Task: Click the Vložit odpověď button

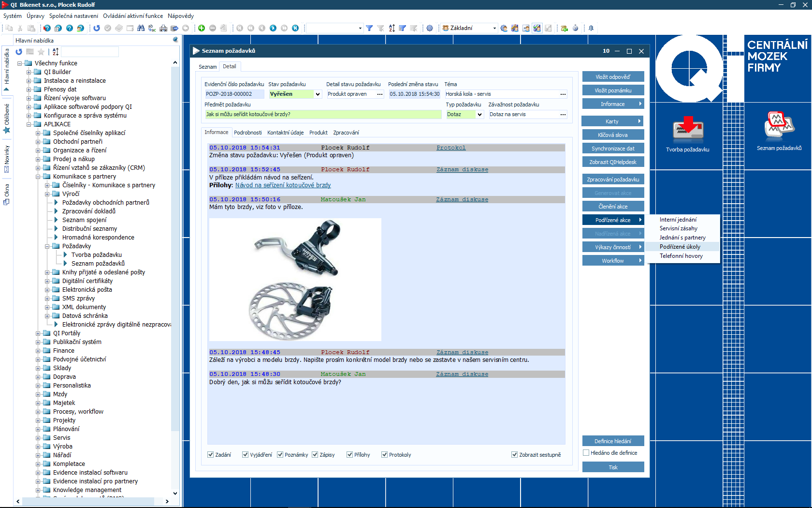Action: (613, 77)
